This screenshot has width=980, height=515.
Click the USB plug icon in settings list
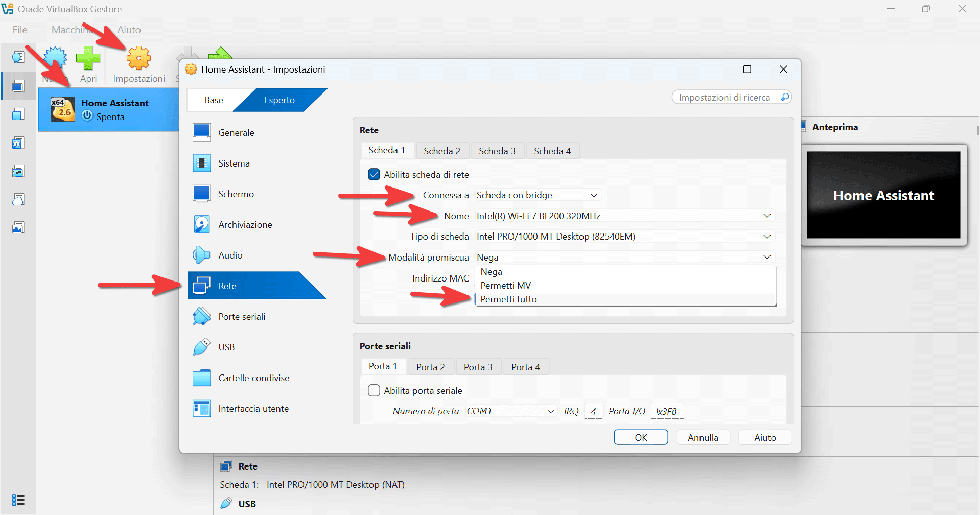202,347
